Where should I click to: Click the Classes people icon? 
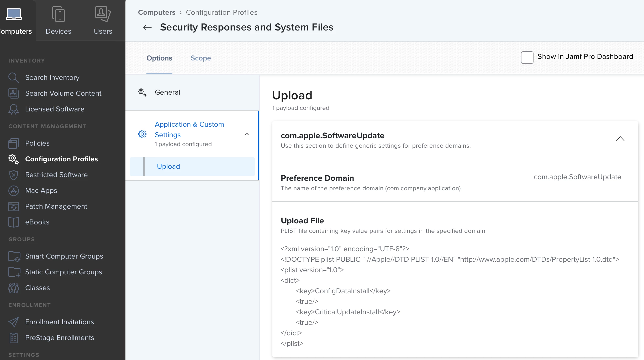click(13, 288)
